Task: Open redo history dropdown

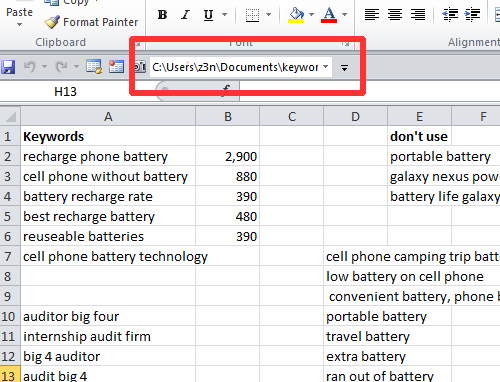Action: pos(76,67)
